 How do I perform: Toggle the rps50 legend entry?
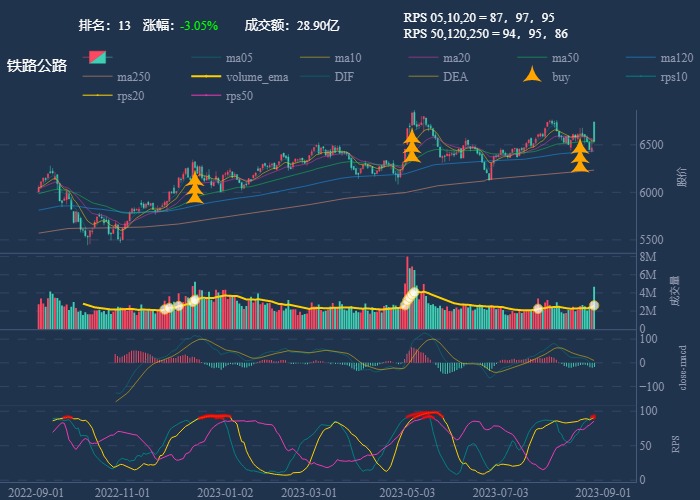pos(208,96)
